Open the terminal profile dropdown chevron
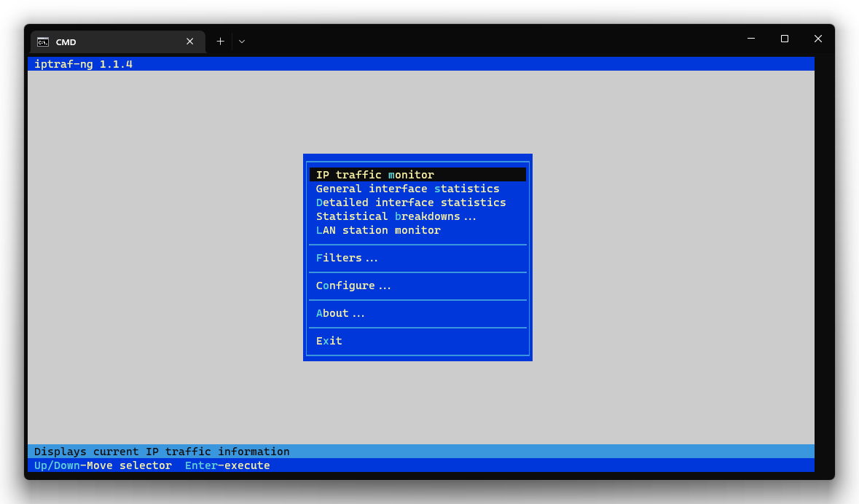Screen dimensions: 859x504 pyautogui.click(x=241, y=42)
